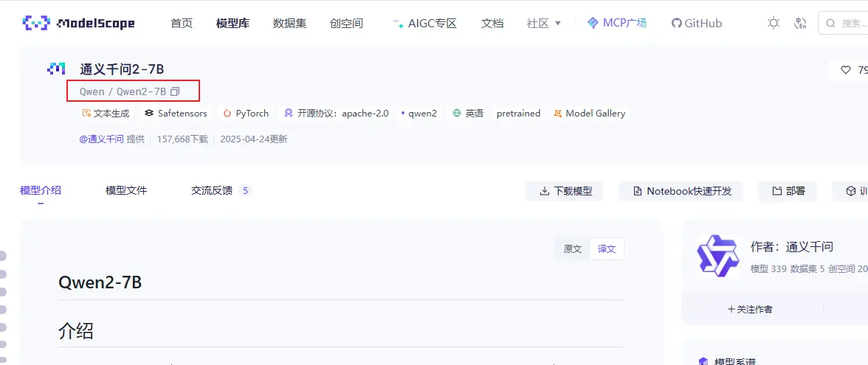Like the model with heart icon
The height and width of the screenshot is (365, 868).
tap(845, 70)
